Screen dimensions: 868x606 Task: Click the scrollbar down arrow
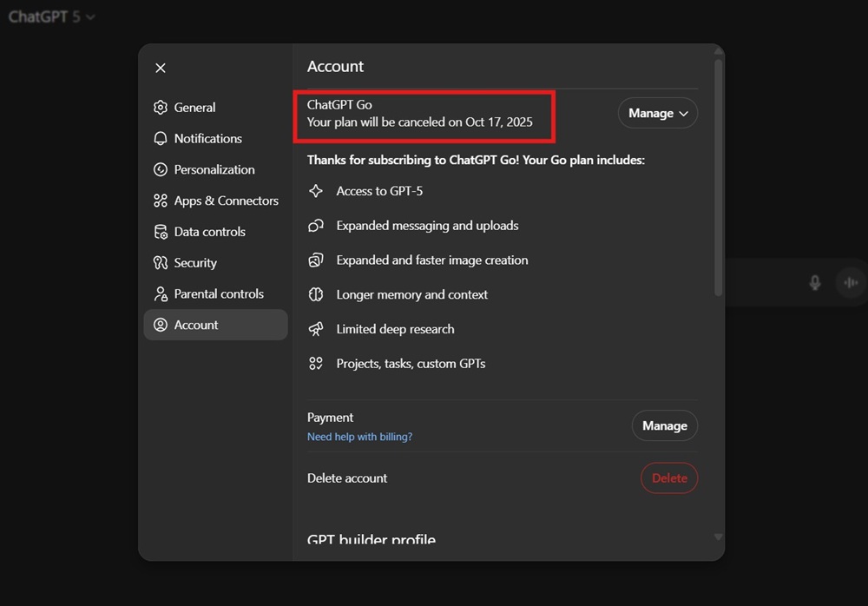718,537
